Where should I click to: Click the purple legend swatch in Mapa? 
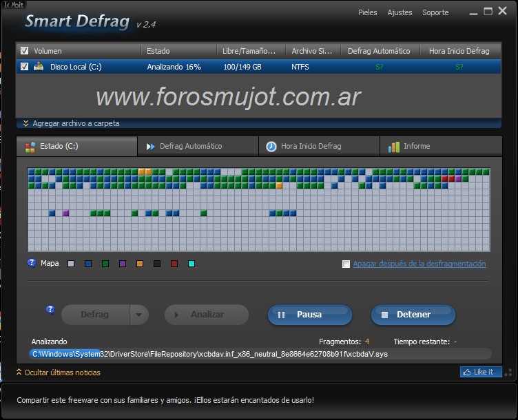click(x=123, y=264)
